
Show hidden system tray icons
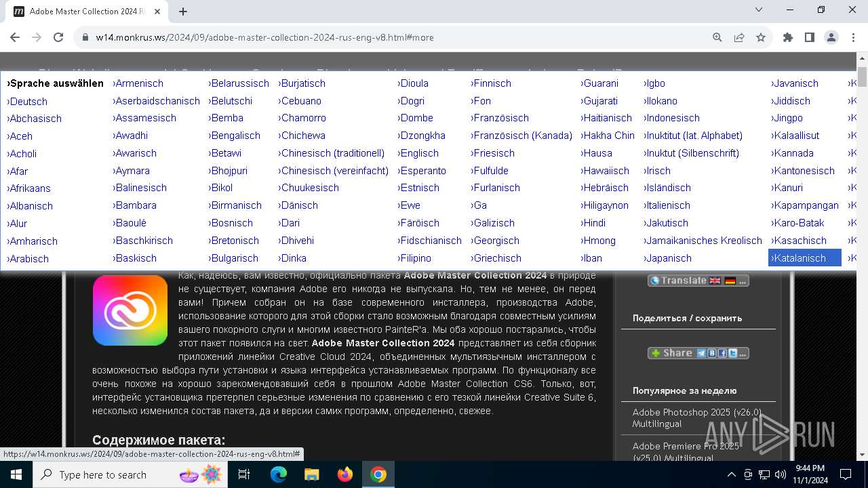(x=731, y=474)
